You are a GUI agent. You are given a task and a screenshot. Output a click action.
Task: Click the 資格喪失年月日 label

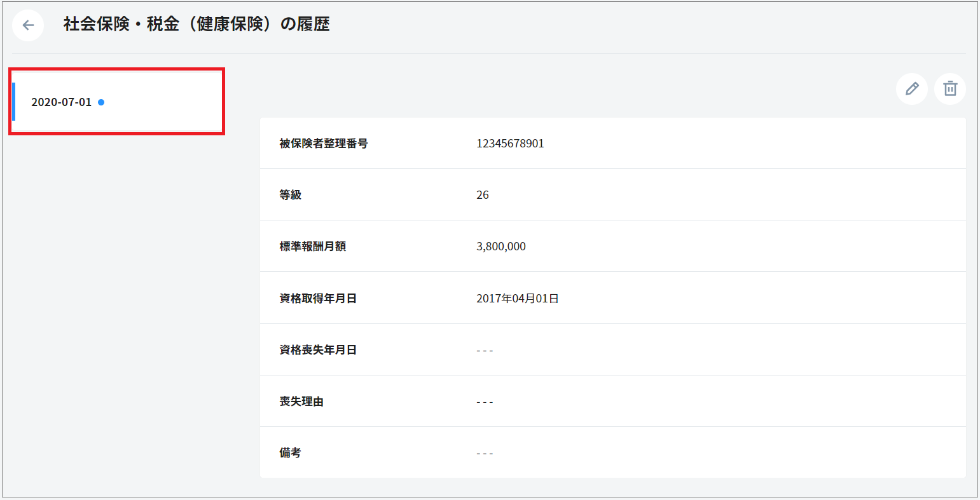coord(318,350)
